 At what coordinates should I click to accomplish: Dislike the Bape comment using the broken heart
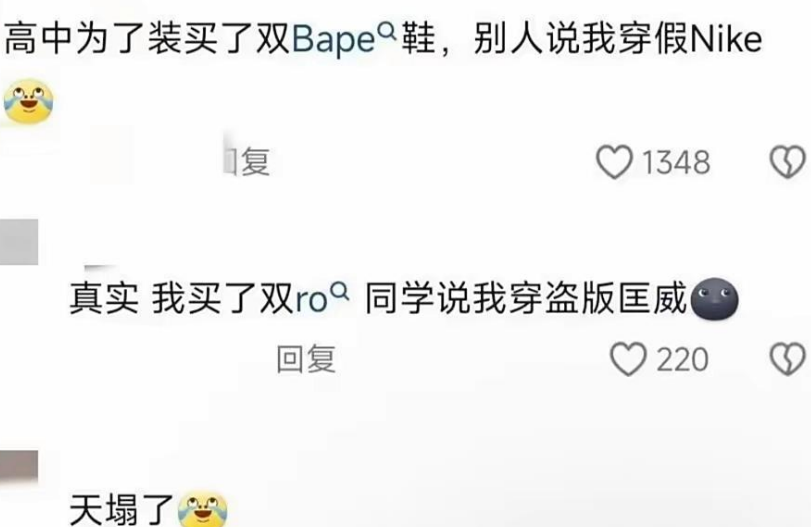(x=788, y=162)
